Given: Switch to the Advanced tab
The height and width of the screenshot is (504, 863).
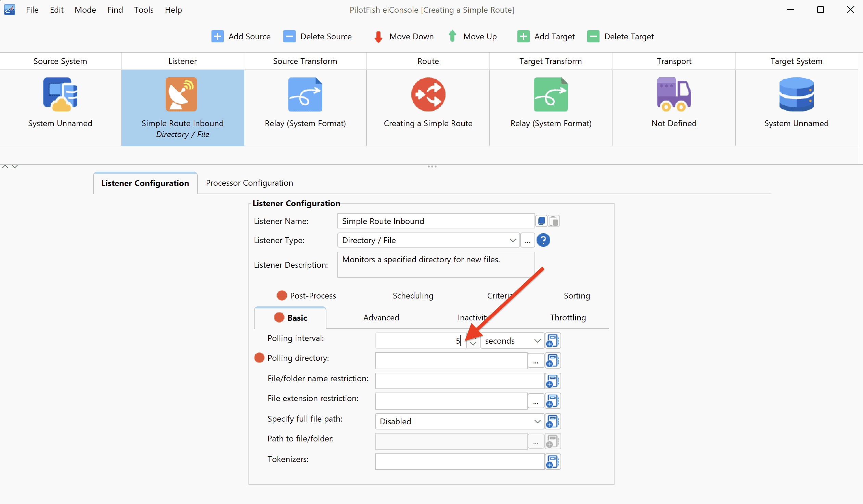Looking at the screenshot, I should click(381, 318).
